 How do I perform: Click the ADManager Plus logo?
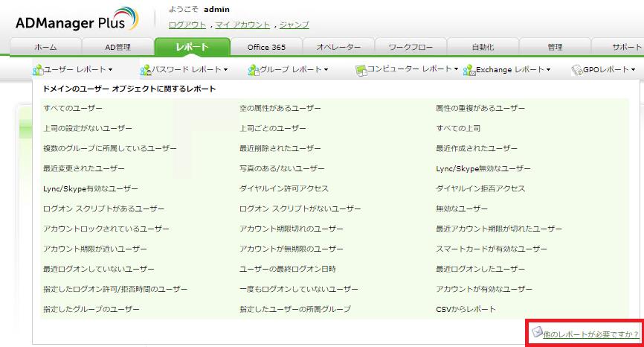coord(77,19)
